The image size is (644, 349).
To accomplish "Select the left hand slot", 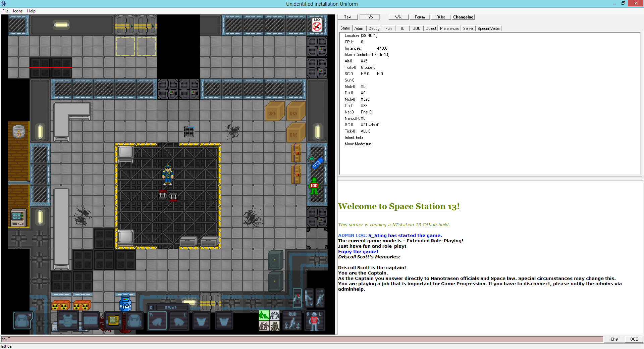I will 178,321.
